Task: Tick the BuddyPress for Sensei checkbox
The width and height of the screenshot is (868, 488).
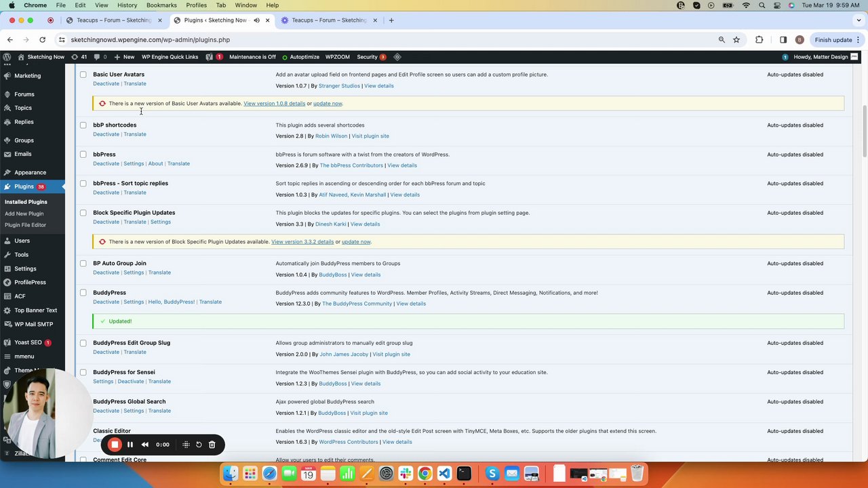Action: tap(83, 372)
